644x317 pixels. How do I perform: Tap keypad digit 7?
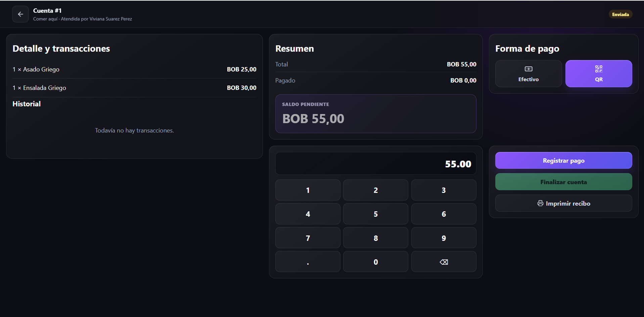coord(308,238)
